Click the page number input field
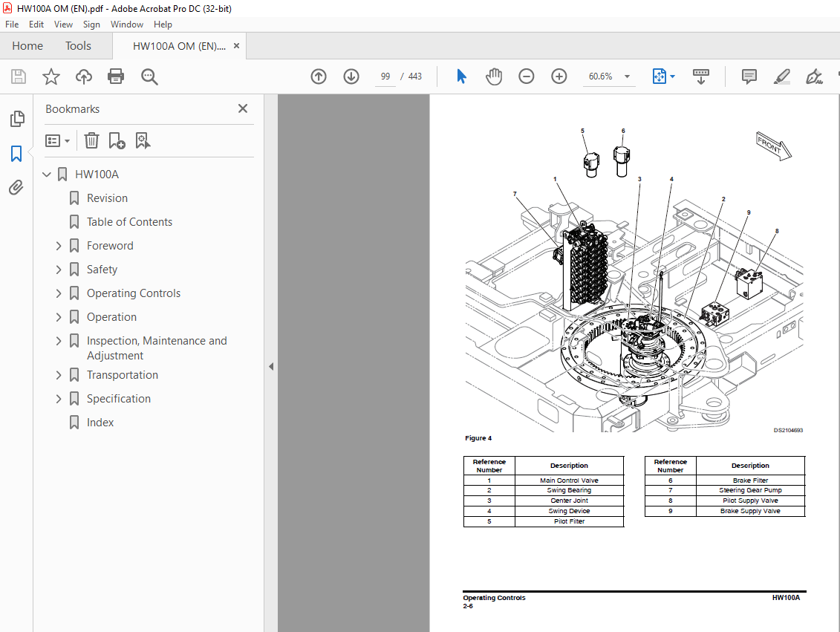 385,76
